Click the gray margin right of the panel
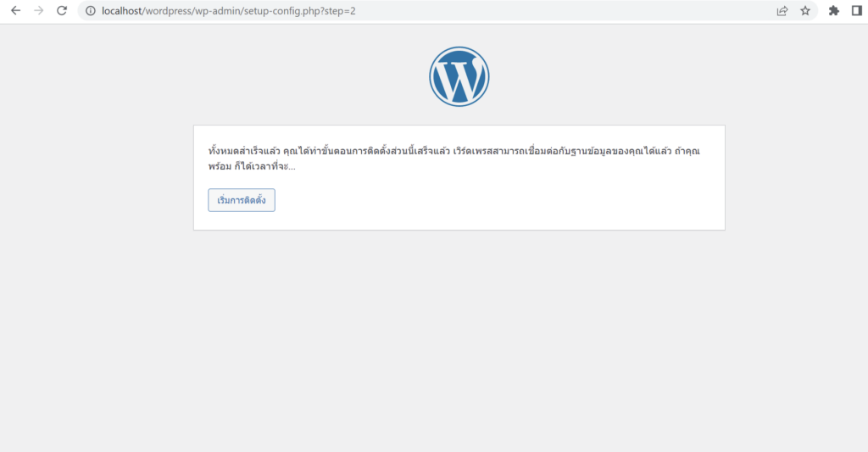 pyautogui.click(x=795, y=178)
